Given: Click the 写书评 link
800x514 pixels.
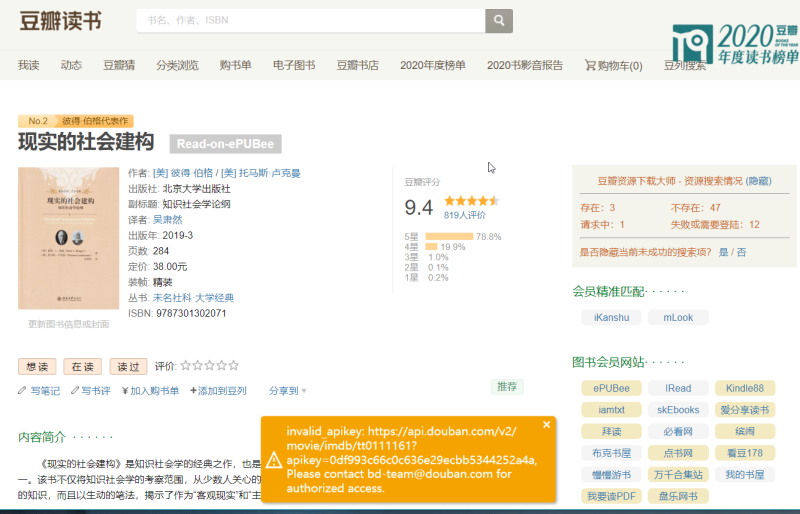Looking at the screenshot, I should (x=96, y=391).
